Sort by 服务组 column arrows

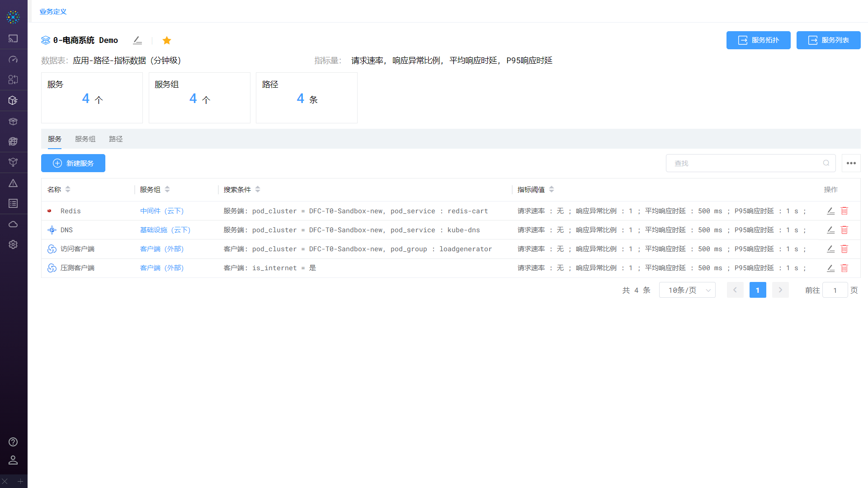(x=167, y=189)
